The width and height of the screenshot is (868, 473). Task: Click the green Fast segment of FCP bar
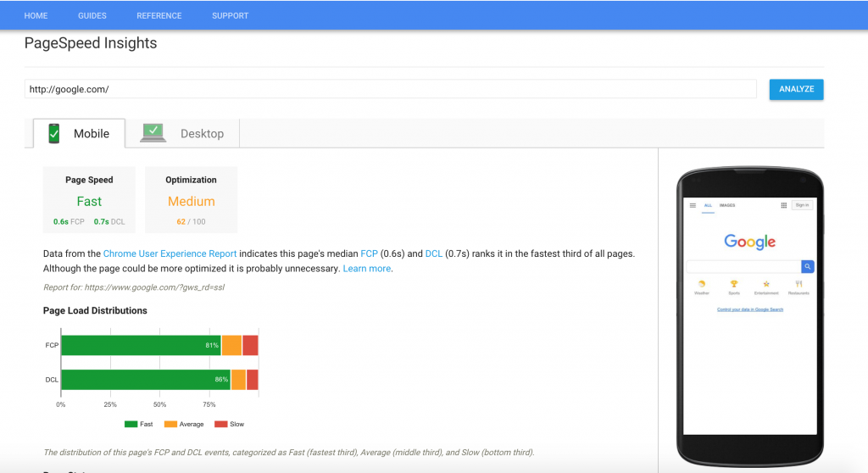point(140,345)
